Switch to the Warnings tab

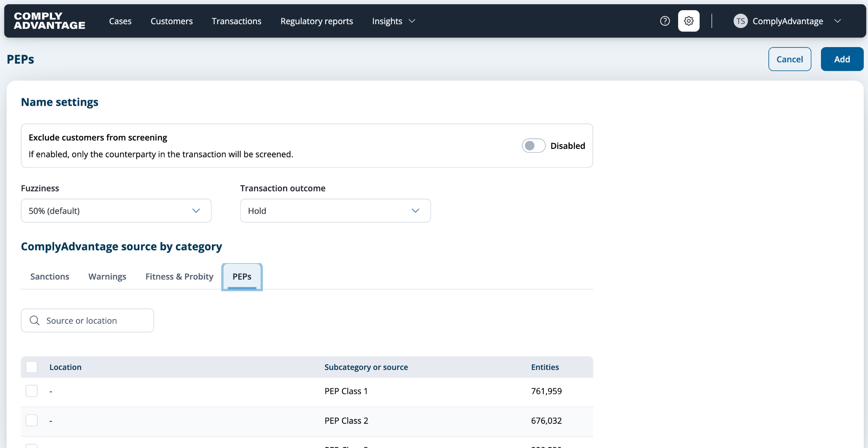(x=107, y=276)
